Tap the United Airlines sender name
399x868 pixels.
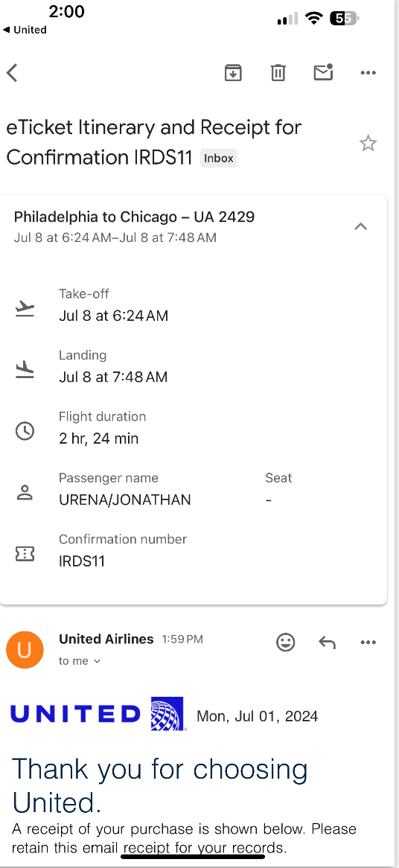coord(106,639)
